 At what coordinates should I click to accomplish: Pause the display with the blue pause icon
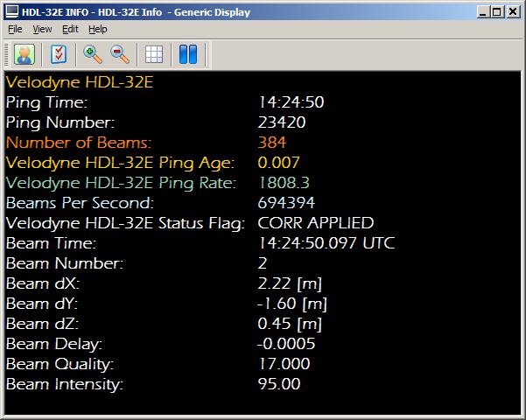click(x=188, y=54)
